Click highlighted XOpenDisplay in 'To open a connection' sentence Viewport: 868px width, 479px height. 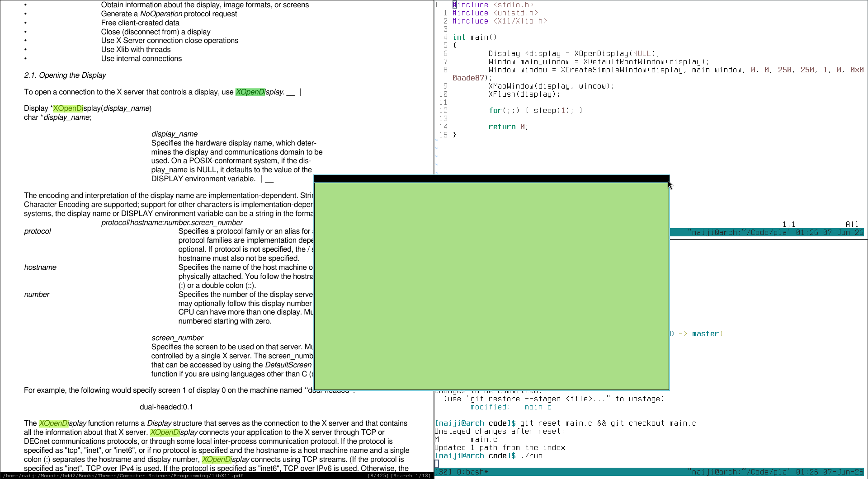pyautogui.click(x=259, y=92)
